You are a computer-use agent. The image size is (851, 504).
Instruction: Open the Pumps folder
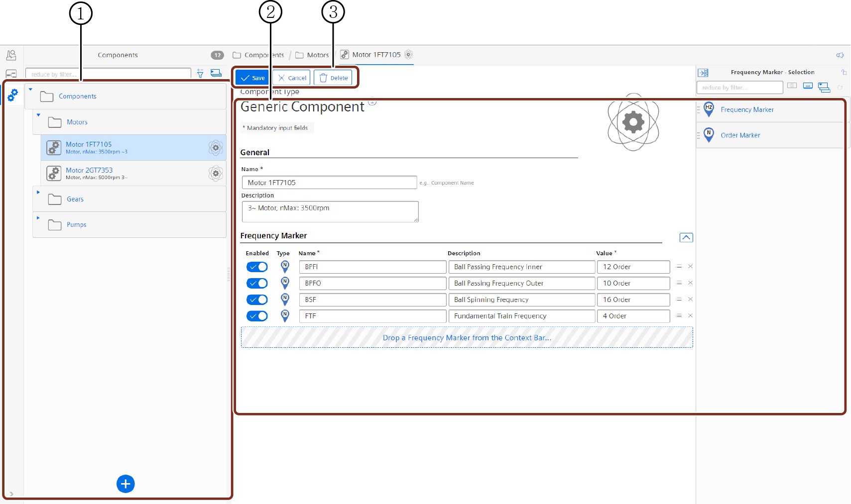[x=129, y=225]
